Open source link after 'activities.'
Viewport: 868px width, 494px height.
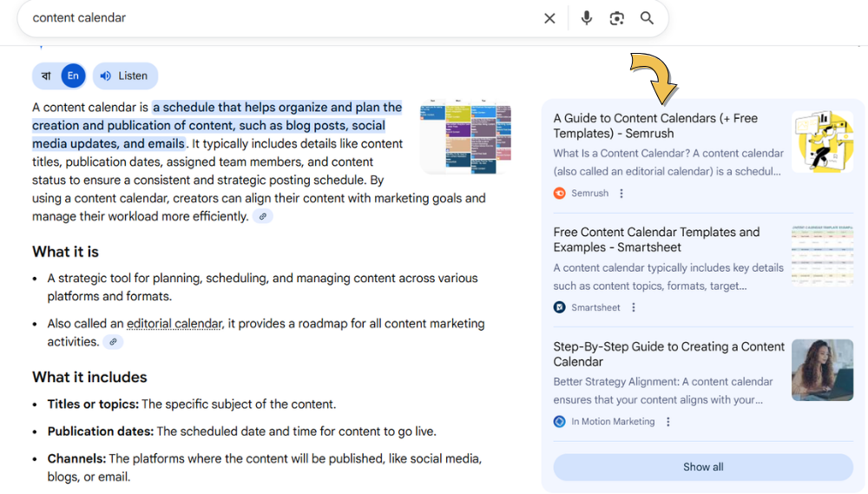click(x=113, y=342)
